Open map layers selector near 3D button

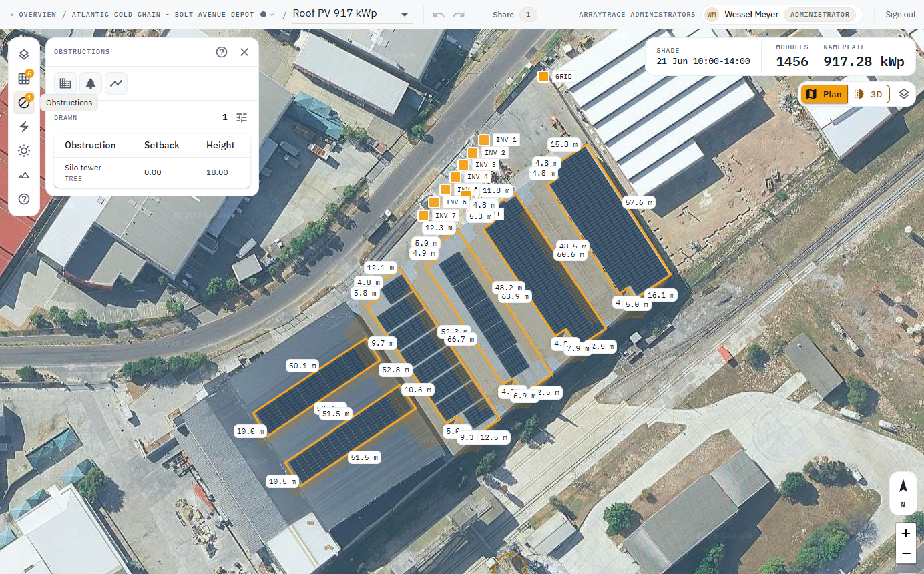tap(904, 94)
